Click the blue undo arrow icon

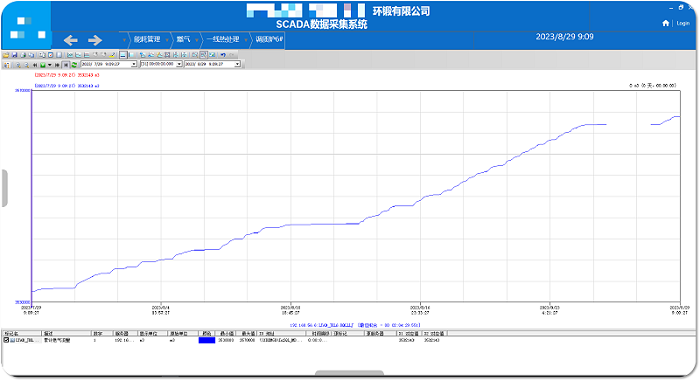pyautogui.click(x=223, y=55)
